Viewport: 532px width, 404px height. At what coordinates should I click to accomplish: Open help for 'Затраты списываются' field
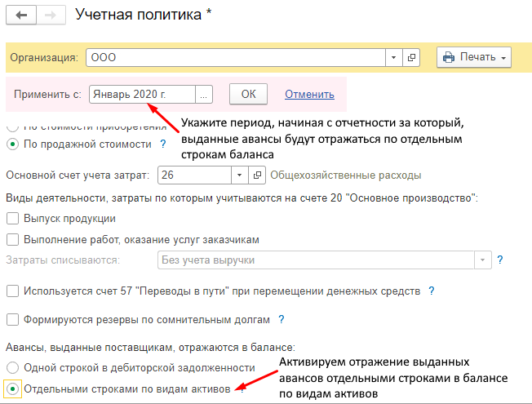499,260
